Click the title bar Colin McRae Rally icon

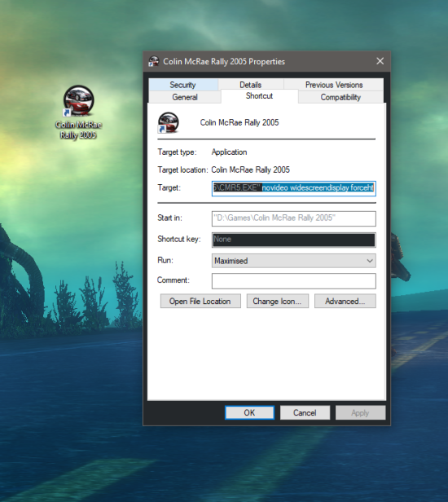coord(154,61)
